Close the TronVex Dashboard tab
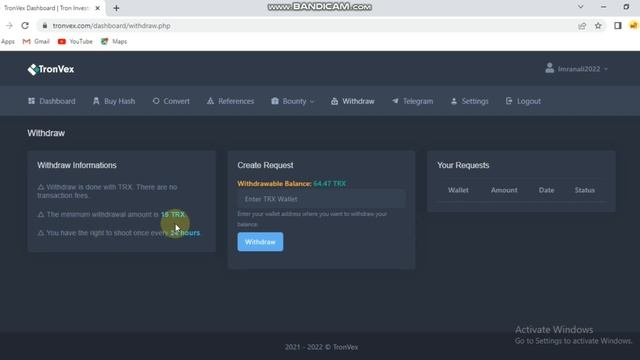 pos(98,8)
